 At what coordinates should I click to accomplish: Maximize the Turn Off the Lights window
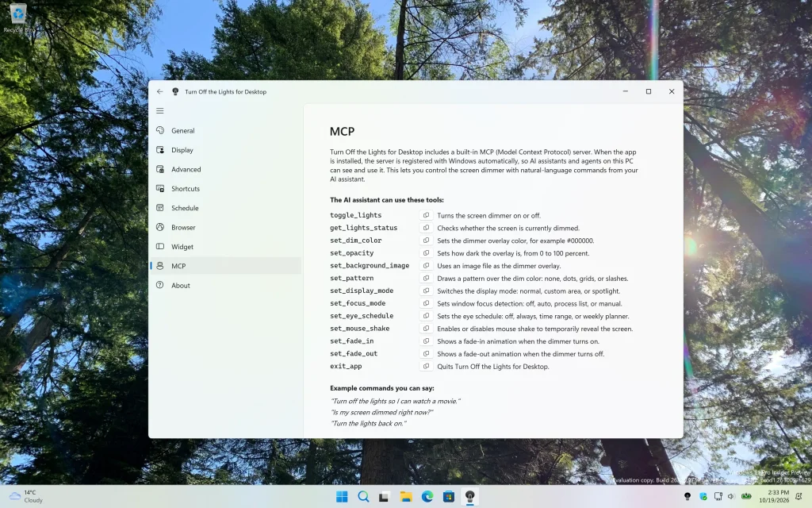[x=649, y=91]
